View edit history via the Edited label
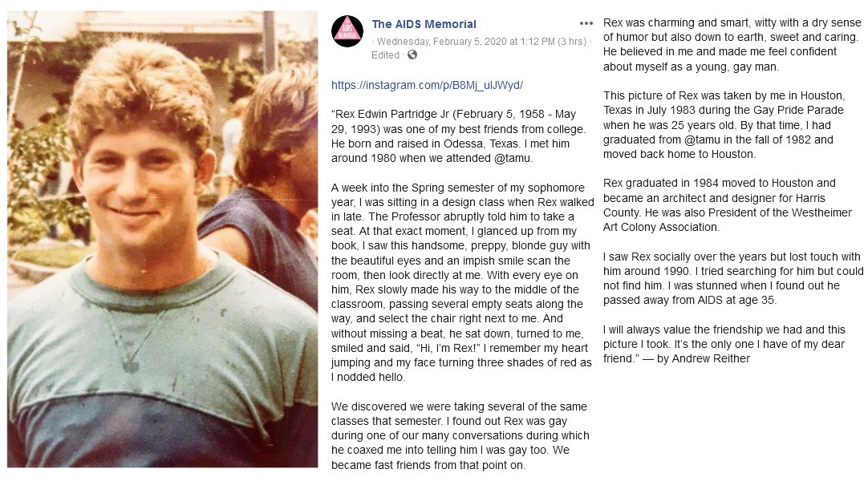 [385, 55]
